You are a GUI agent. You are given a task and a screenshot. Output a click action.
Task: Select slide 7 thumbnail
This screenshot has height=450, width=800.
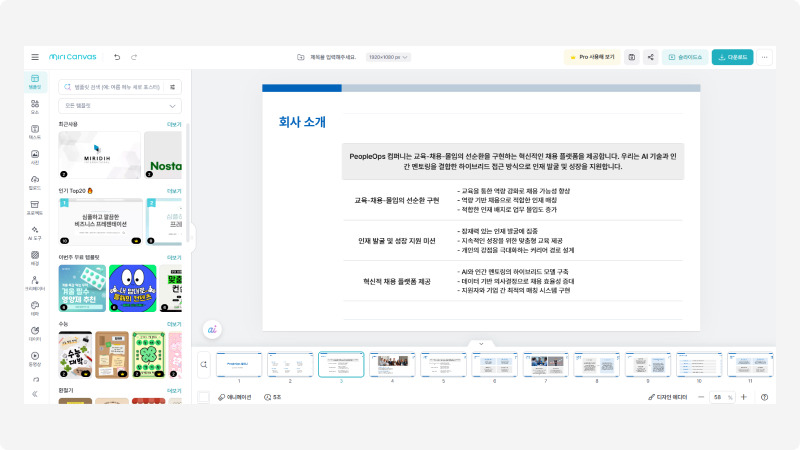coord(545,365)
